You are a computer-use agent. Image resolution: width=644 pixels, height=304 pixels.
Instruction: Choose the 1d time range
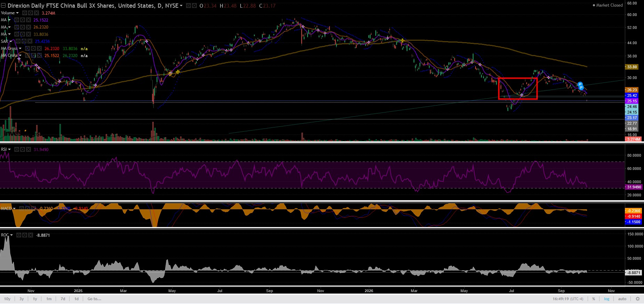[77, 299]
